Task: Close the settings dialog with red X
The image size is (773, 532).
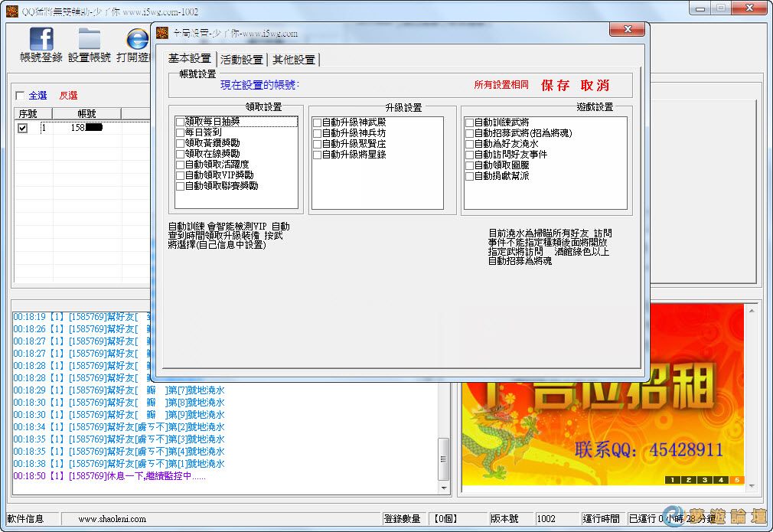Action: point(627,30)
